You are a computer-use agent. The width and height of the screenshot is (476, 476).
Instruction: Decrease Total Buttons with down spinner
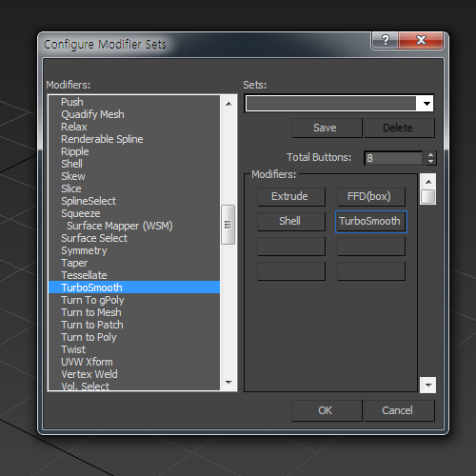point(430,161)
